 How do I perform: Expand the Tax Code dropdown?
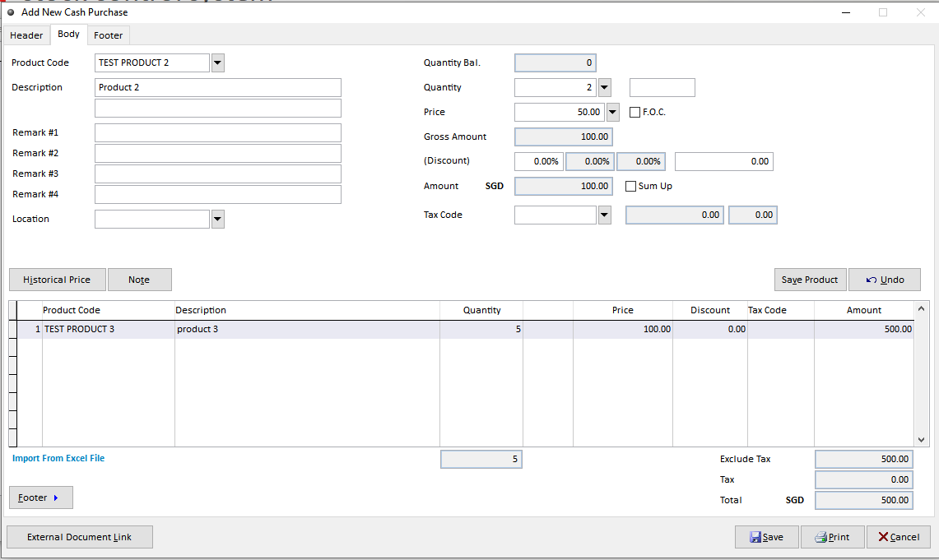(605, 215)
